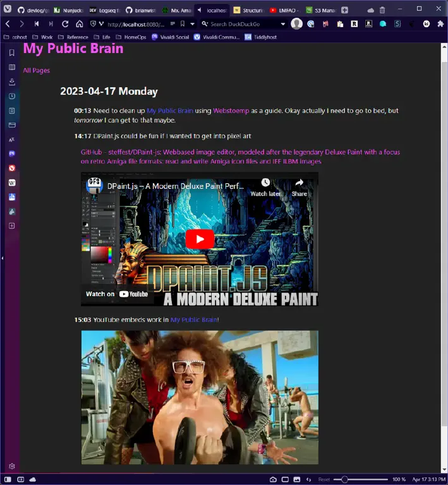Open page actions code icon
Viewport: 448px width, 485px height.
pos(308,479)
